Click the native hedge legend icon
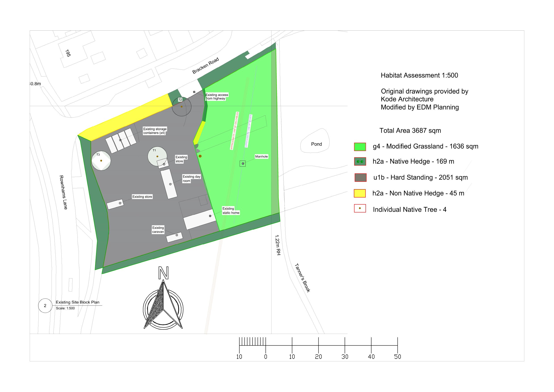The image size is (554, 392). [360, 161]
